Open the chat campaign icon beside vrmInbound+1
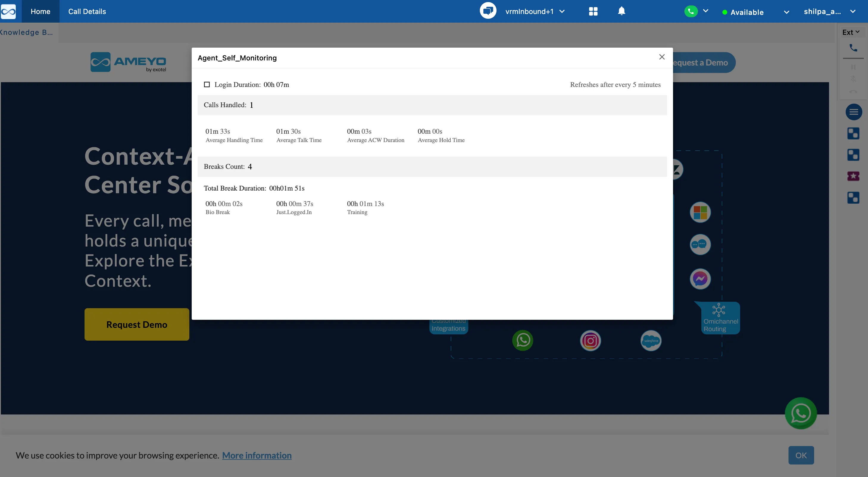Image resolution: width=868 pixels, height=477 pixels. pyautogui.click(x=488, y=11)
